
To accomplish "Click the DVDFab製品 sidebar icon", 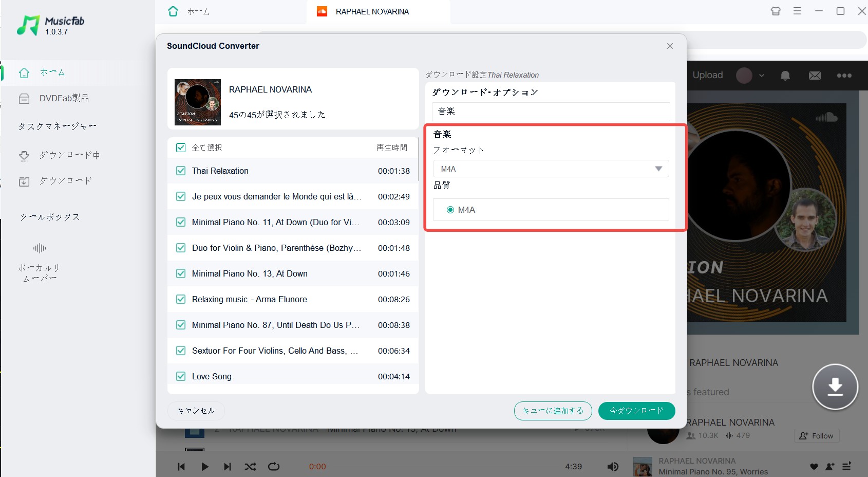I will (x=24, y=99).
